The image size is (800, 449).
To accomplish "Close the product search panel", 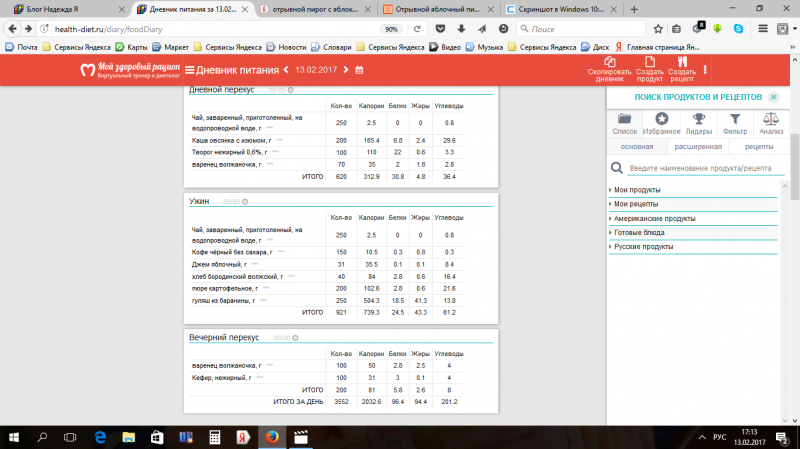I will click(x=772, y=96).
